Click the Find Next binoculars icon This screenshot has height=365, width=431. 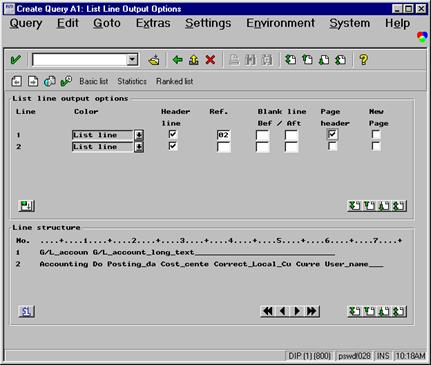pos(266,60)
